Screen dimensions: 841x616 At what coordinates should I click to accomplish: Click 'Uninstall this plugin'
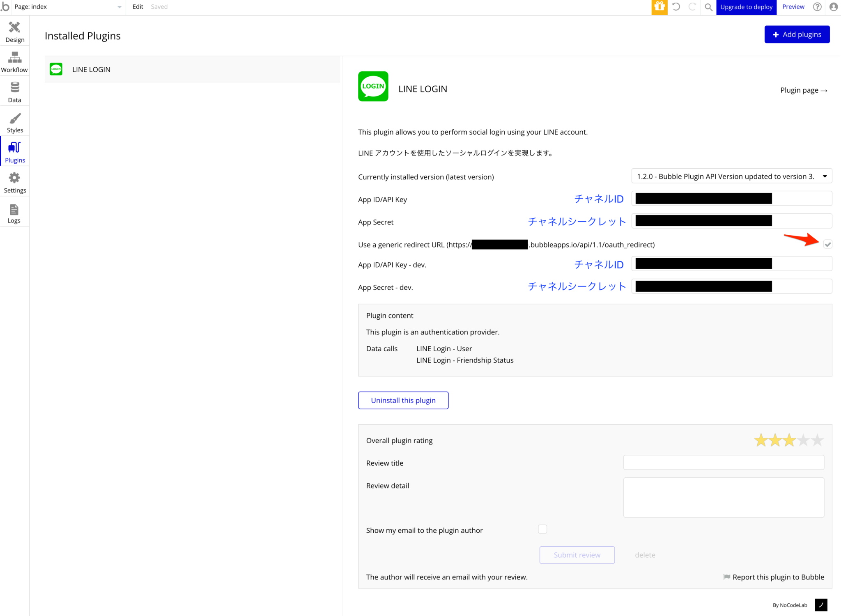point(403,400)
